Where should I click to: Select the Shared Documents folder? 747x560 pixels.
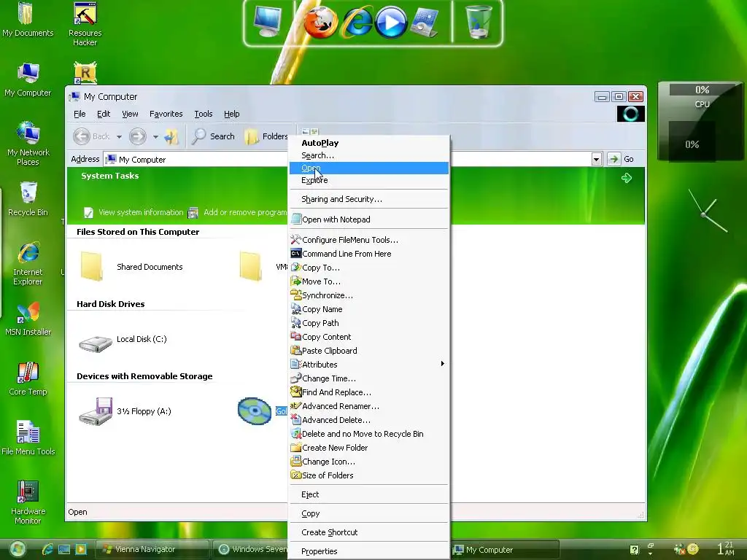[x=132, y=267]
